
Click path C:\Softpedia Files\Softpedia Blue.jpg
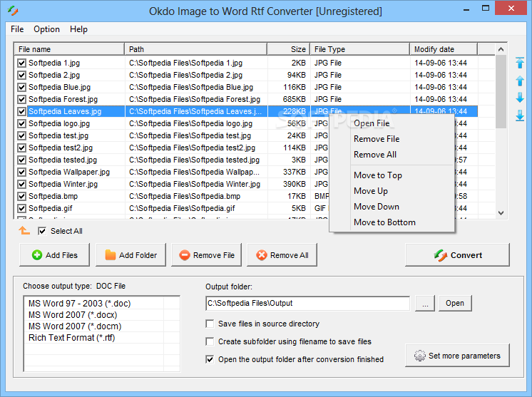(191, 87)
